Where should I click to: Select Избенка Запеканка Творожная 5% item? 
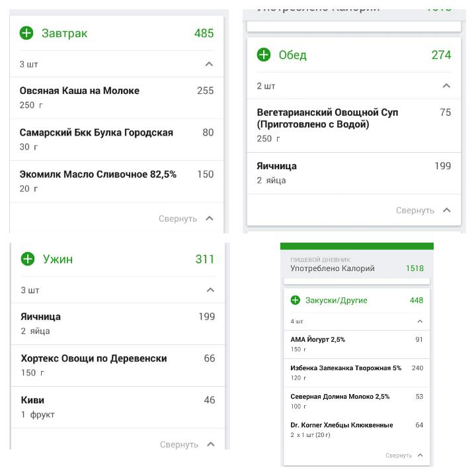coord(346,372)
